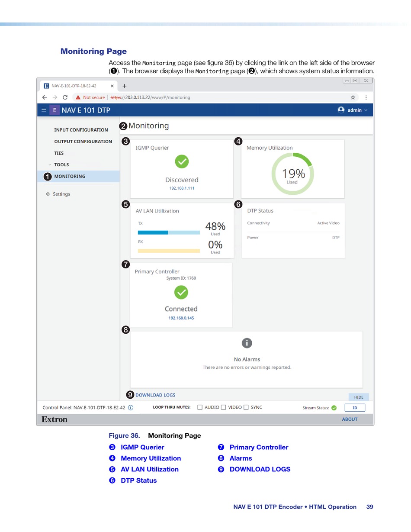Click the 'Active Video' connectivity value
The height and width of the screenshot is (532, 411).
[328, 223]
